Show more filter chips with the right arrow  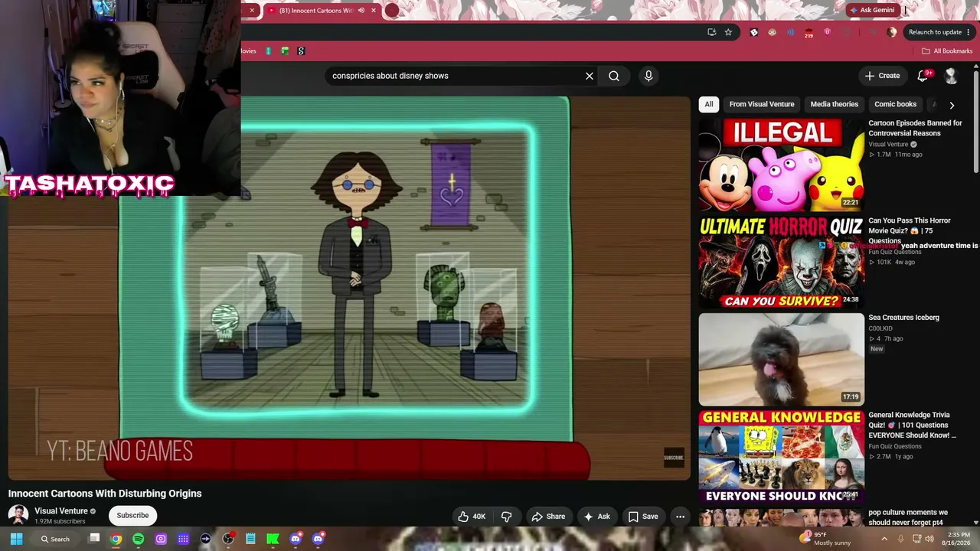tap(952, 105)
